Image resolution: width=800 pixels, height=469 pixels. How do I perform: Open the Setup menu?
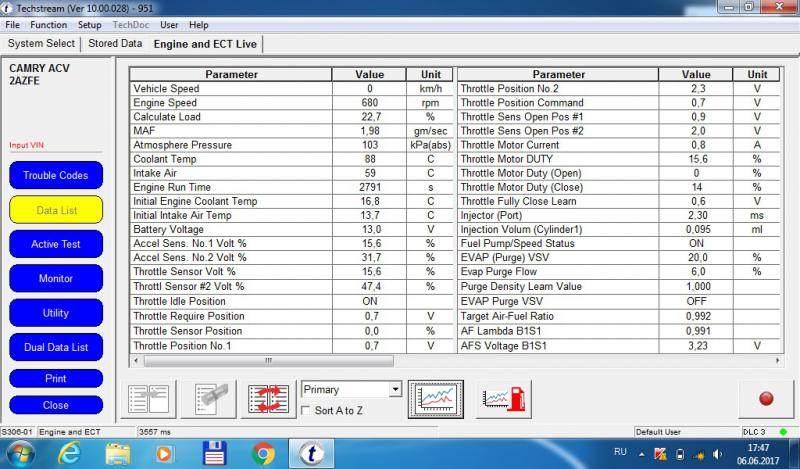(x=89, y=24)
